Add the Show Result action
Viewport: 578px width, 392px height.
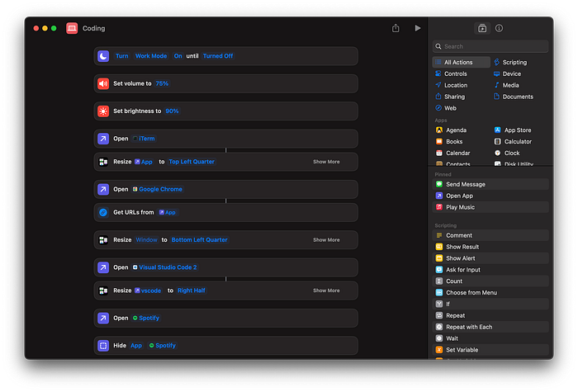coord(490,247)
